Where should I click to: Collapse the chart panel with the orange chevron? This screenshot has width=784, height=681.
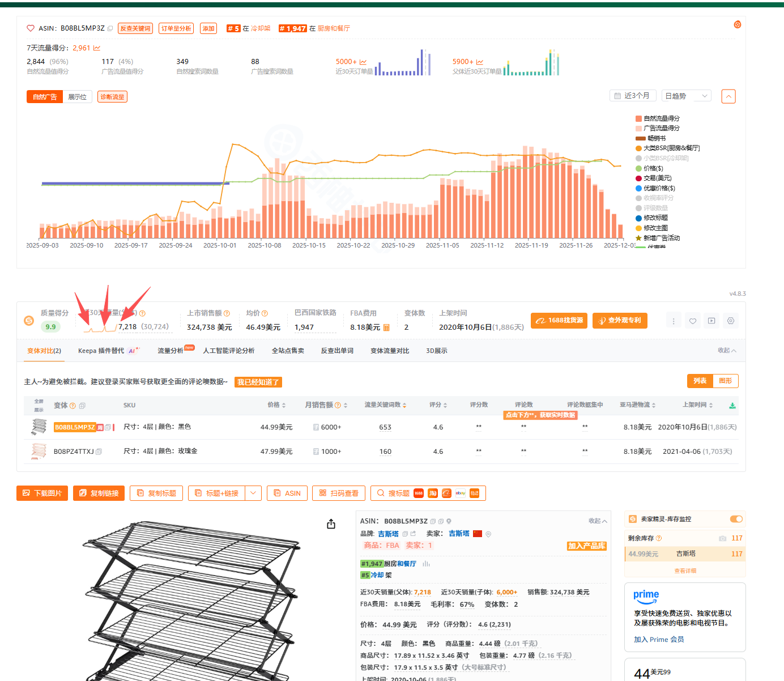coord(728,96)
